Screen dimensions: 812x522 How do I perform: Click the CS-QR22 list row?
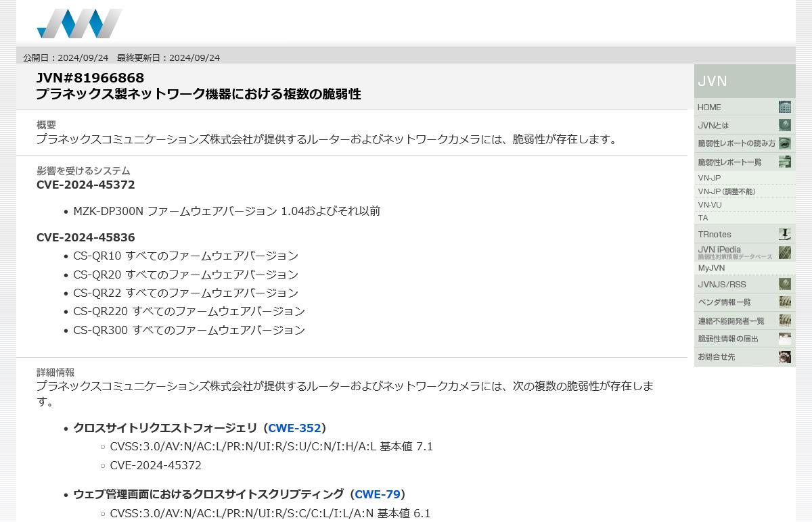pyautogui.click(x=186, y=293)
